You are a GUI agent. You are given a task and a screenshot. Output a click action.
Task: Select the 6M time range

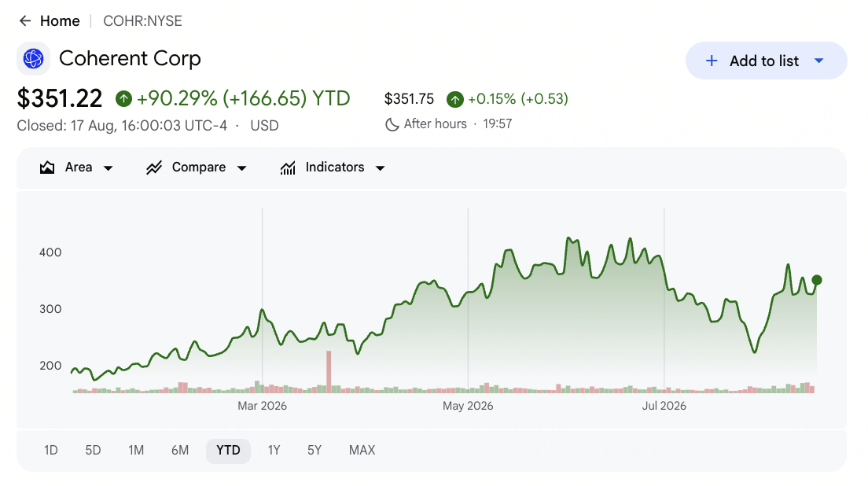[x=180, y=451]
